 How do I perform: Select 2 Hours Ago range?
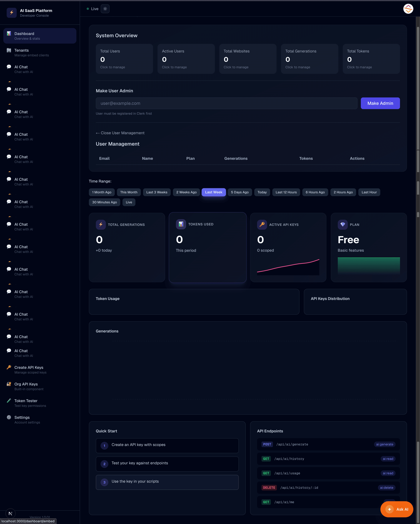[x=343, y=192]
